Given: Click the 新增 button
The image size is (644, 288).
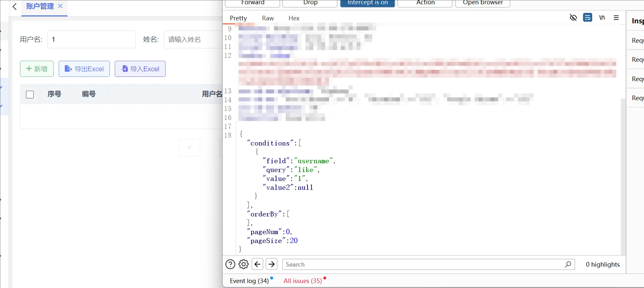Looking at the screenshot, I should pyautogui.click(x=37, y=69).
